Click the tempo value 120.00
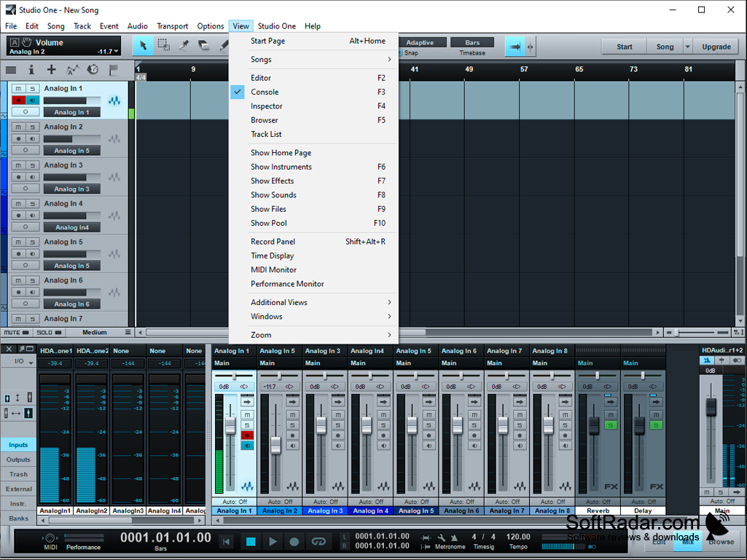 click(x=518, y=537)
